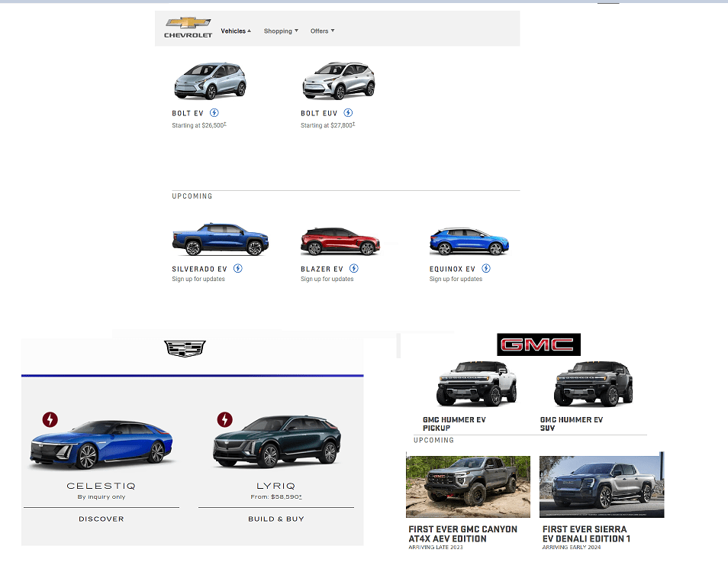Open First Ever GMC Canyon AT4X AEV Edition
The height and width of the screenshot is (569, 728).
click(463, 534)
